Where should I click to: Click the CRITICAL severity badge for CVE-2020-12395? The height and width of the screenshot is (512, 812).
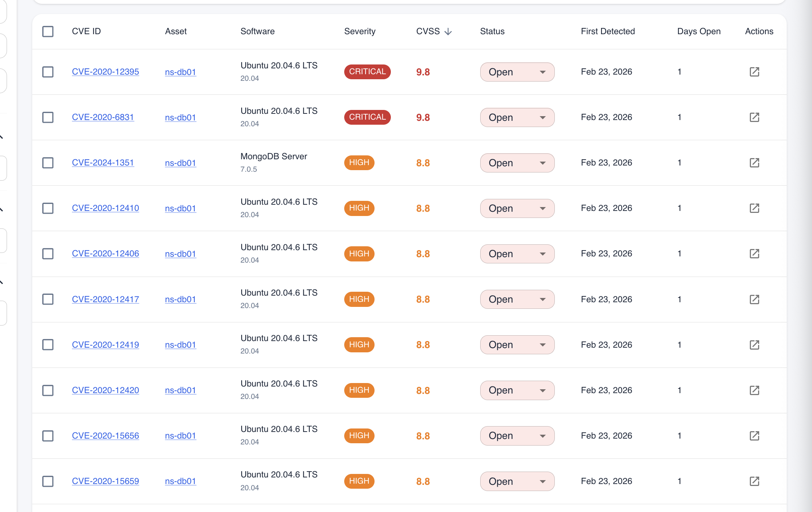coord(367,72)
